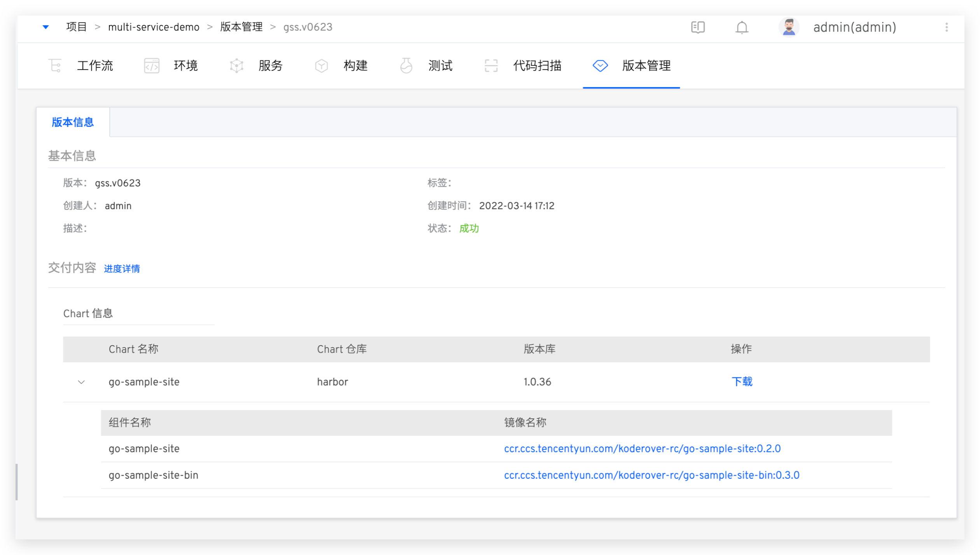Open the documentation book icon
The width and height of the screenshot is (980, 555).
pos(698,27)
